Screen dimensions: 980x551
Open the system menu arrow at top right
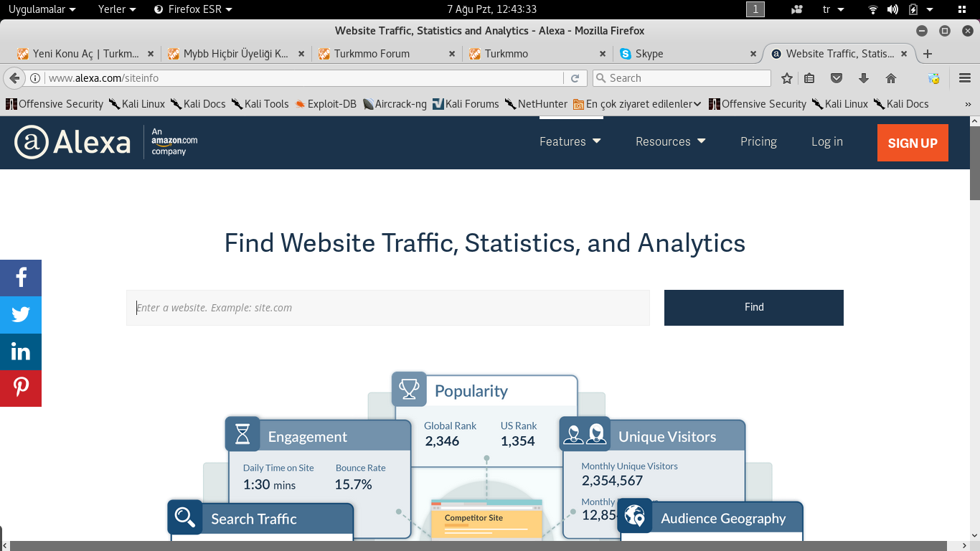click(930, 9)
